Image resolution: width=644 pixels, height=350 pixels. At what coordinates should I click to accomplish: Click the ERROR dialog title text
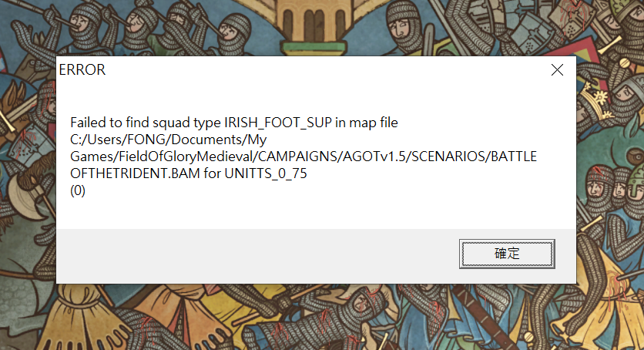tap(82, 70)
